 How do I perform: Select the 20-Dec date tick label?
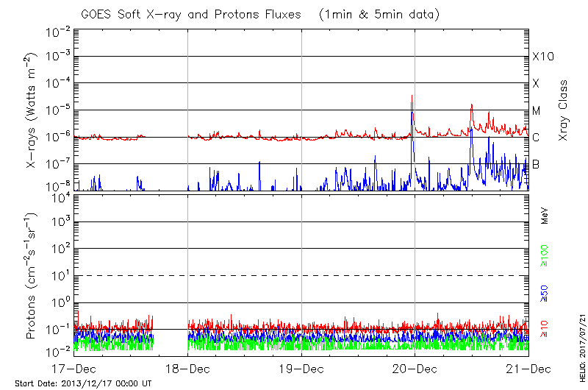click(415, 368)
